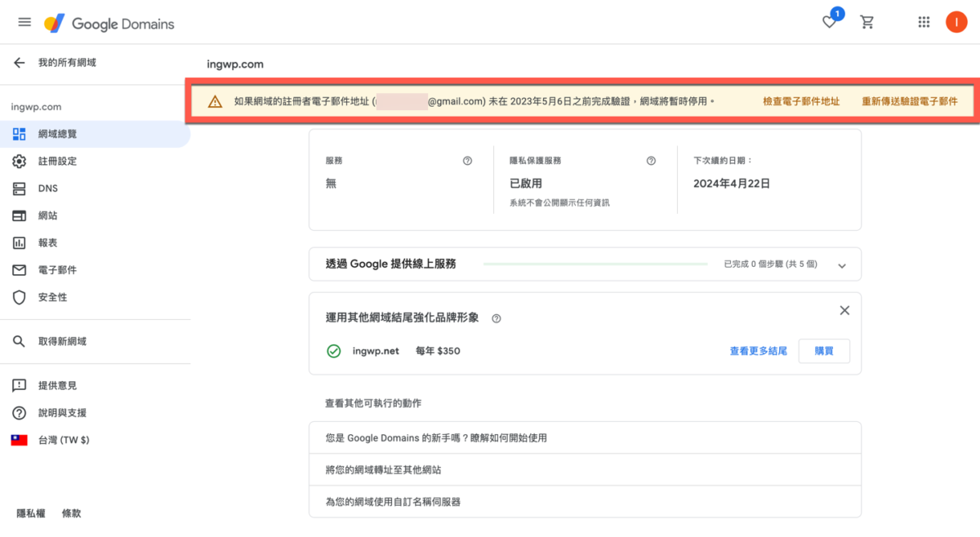Image resolution: width=980 pixels, height=537 pixels.
Task: Click the 已啟用 privacy status text
Action: click(x=526, y=184)
